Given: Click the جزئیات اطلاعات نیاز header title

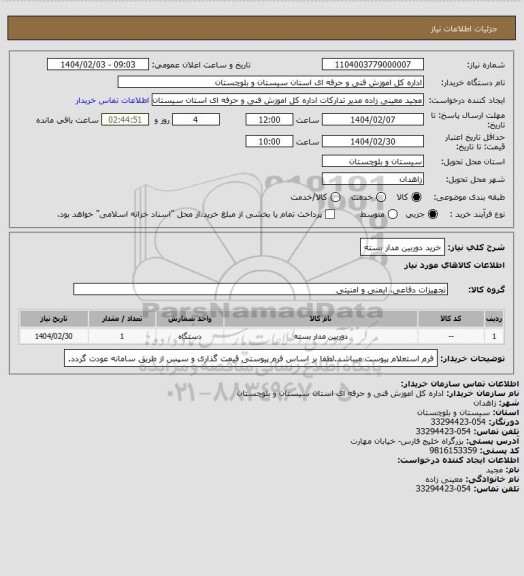Looking at the screenshot, I should [464, 29].
